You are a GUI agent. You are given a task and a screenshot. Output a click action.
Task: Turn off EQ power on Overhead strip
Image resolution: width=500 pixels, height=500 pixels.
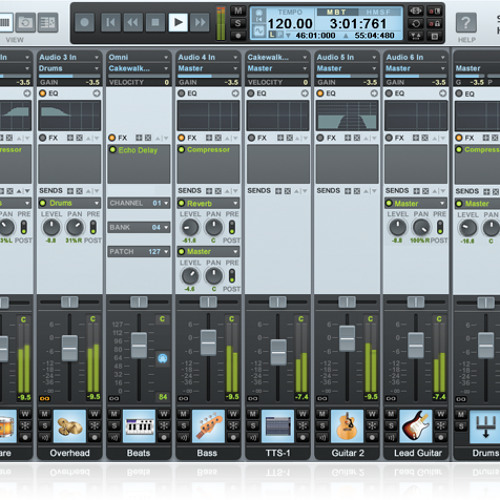click(43, 93)
